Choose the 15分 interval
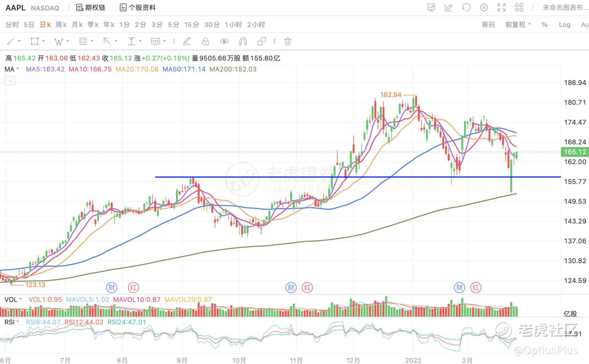The image size is (589, 364). point(192,25)
